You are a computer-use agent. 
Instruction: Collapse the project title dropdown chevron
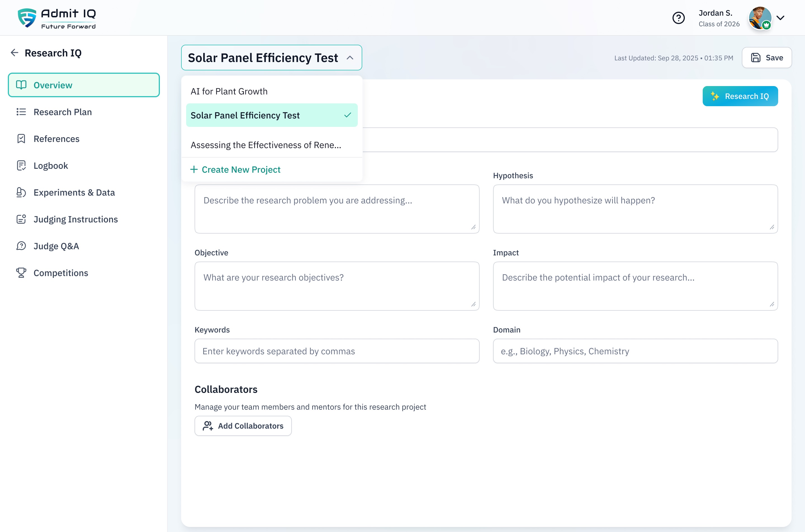[350, 58]
